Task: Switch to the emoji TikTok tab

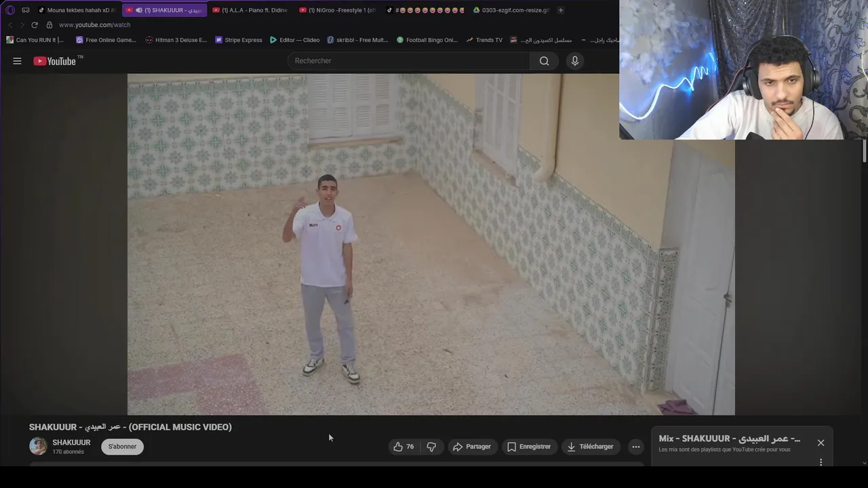Action: pos(425,10)
